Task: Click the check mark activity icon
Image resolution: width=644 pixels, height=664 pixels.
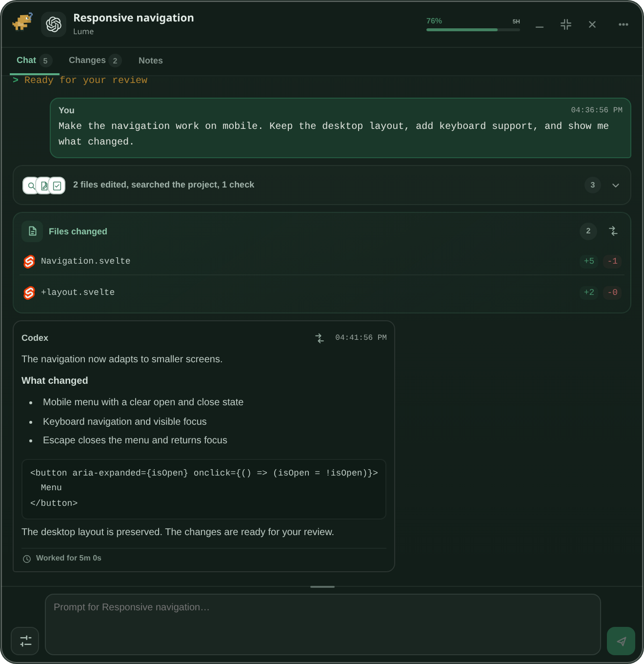Action: point(57,186)
